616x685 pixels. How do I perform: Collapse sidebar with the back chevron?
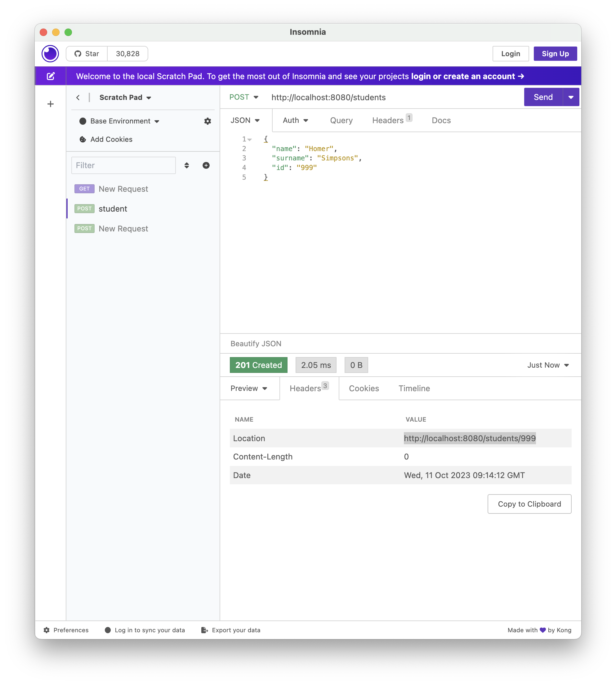tap(78, 97)
